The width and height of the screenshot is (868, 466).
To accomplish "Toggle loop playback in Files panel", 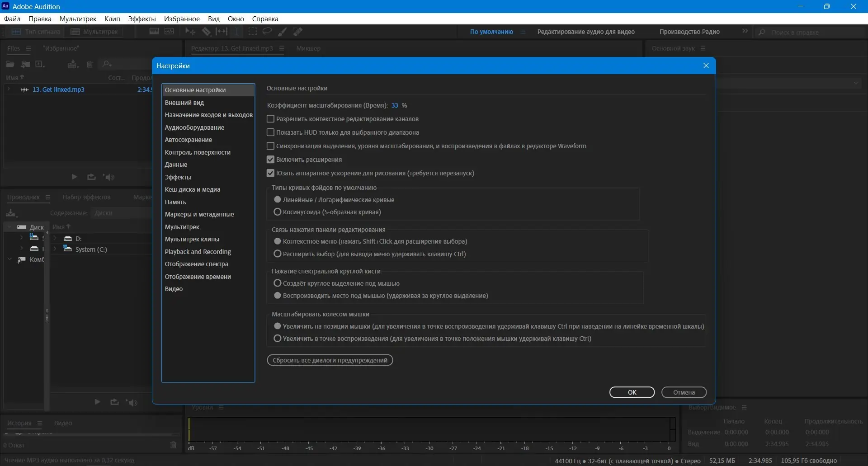I will click(x=91, y=177).
